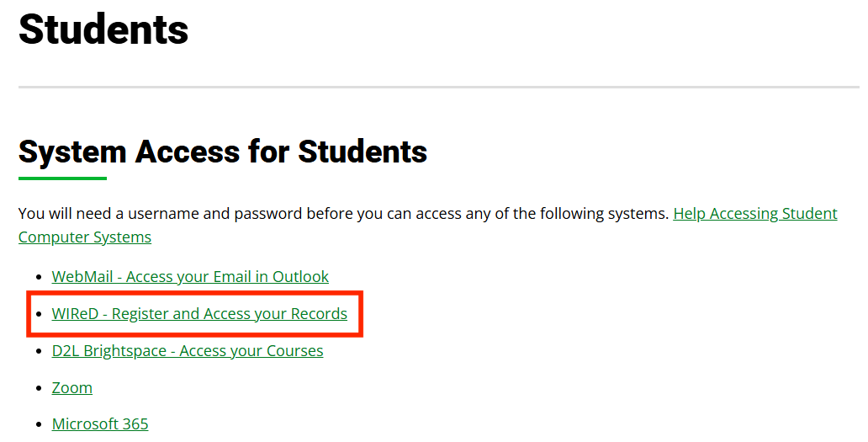
Task: Open WIReD Register and Access Records link
Action: pos(199,314)
